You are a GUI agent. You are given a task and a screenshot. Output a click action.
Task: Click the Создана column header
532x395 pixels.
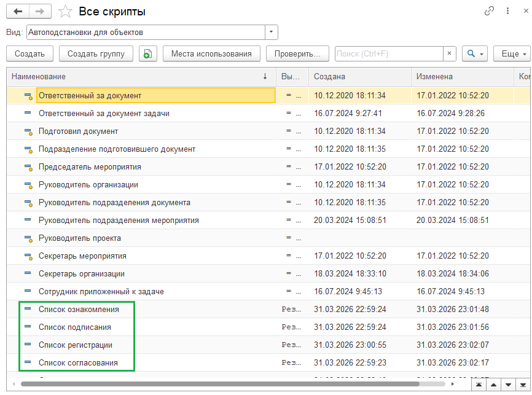[x=359, y=77]
